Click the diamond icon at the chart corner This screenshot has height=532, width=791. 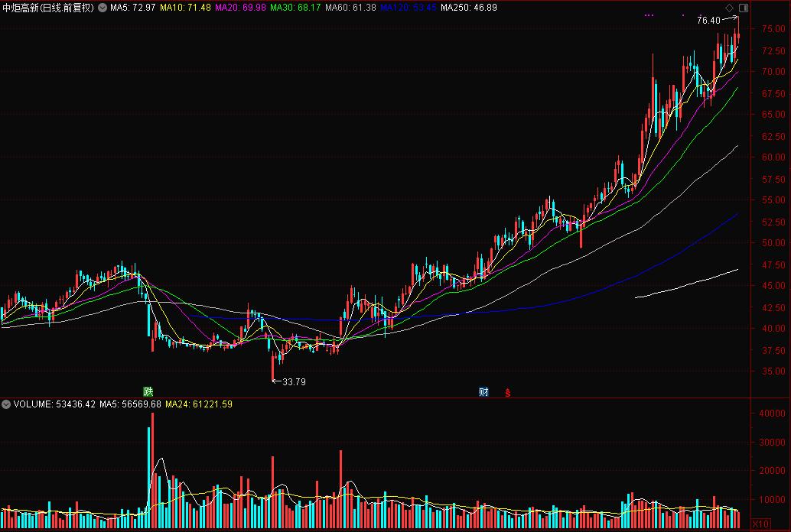pos(730,8)
